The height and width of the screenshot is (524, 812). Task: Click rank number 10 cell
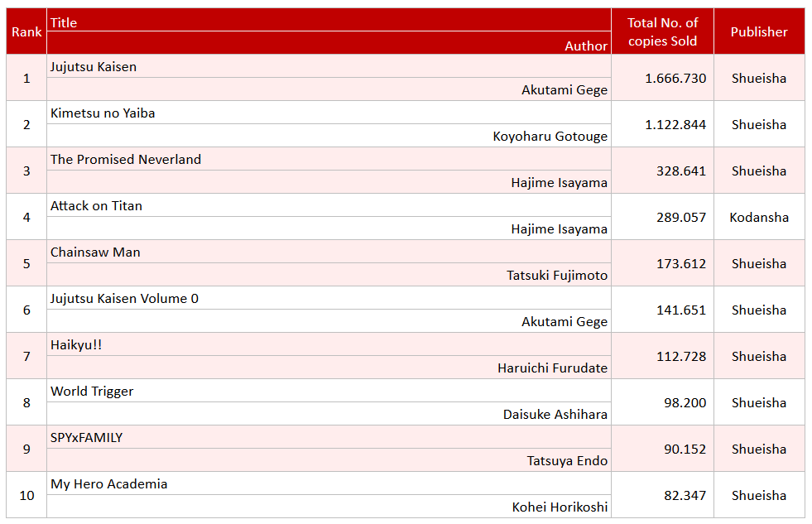pyautogui.click(x=26, y=494)
